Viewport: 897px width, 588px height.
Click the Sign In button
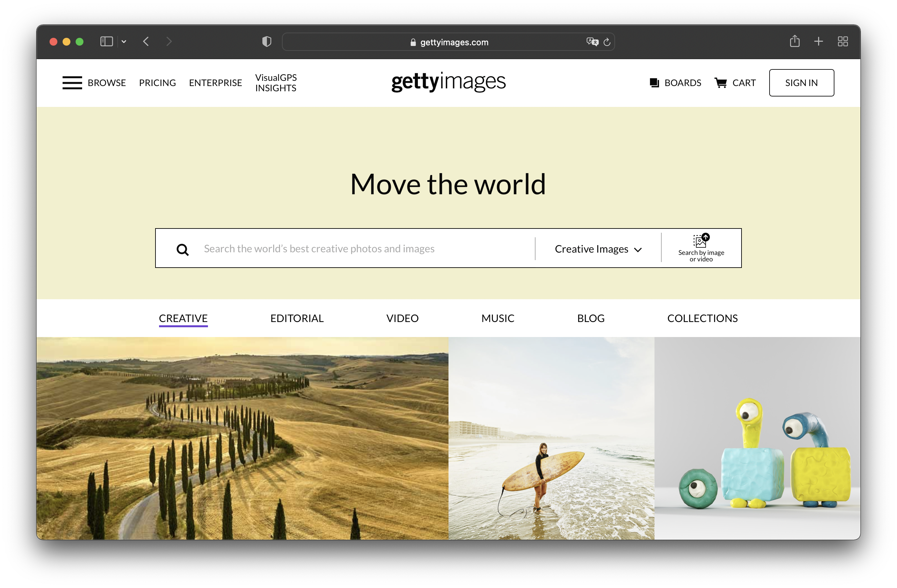[x=801, y=82]
